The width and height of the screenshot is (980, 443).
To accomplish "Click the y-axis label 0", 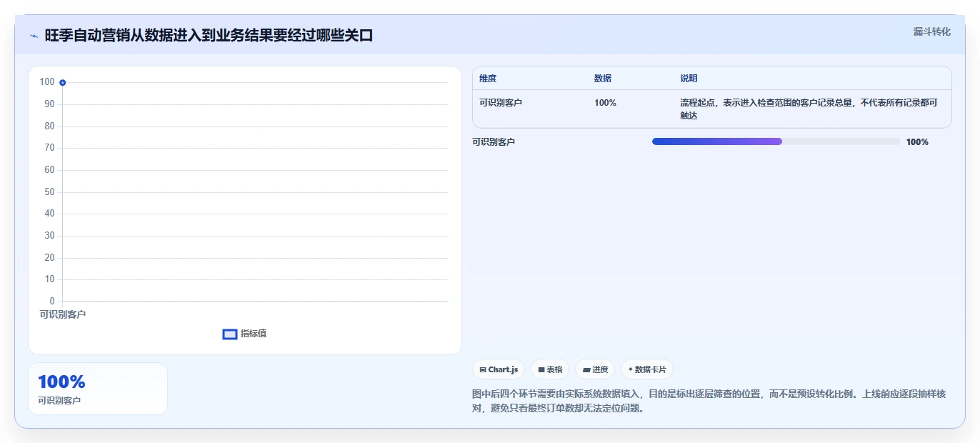I will 52,302.
